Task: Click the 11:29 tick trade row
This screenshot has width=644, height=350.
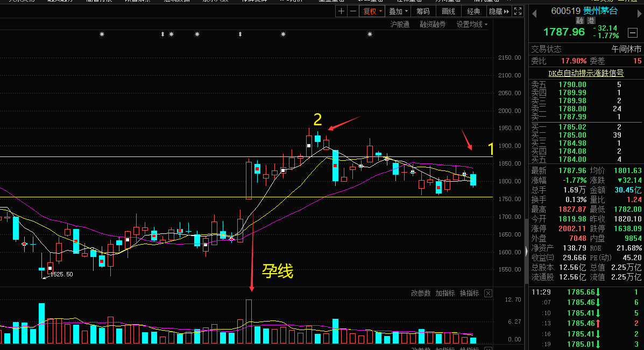Action: [586, 292]
